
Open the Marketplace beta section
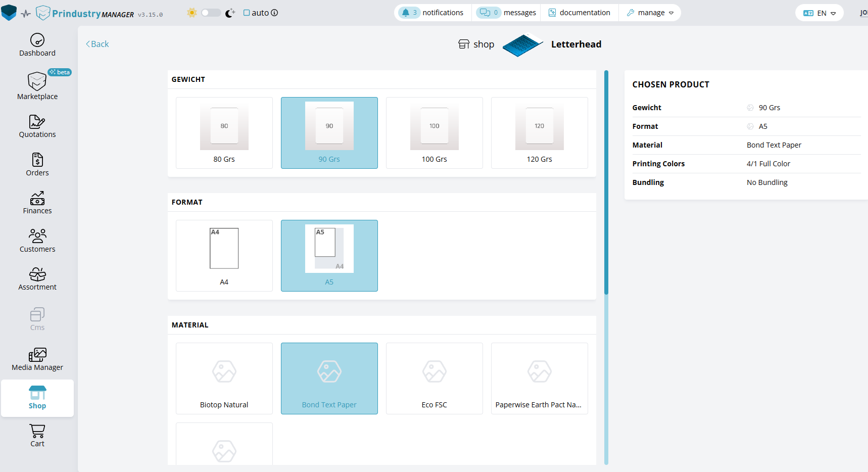(x=37, y=86)
